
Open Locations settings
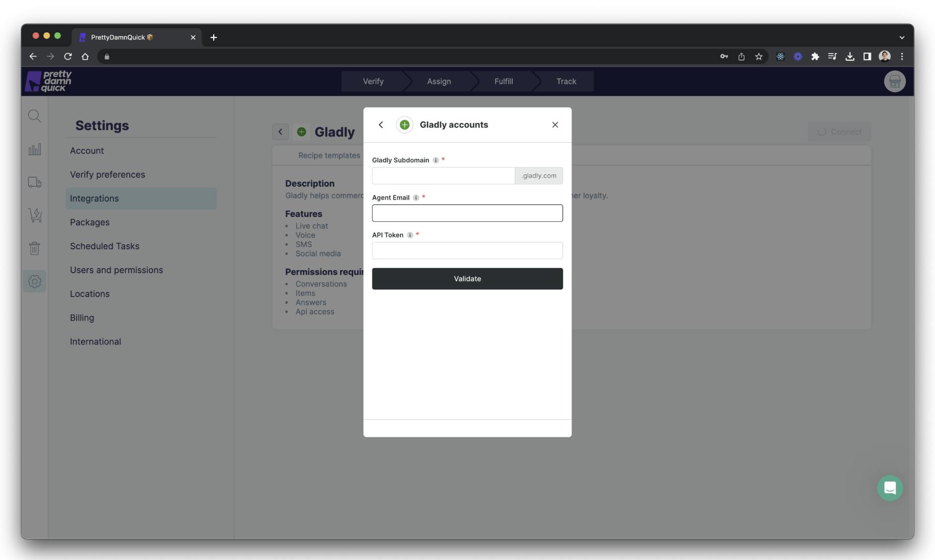(141, 294)
